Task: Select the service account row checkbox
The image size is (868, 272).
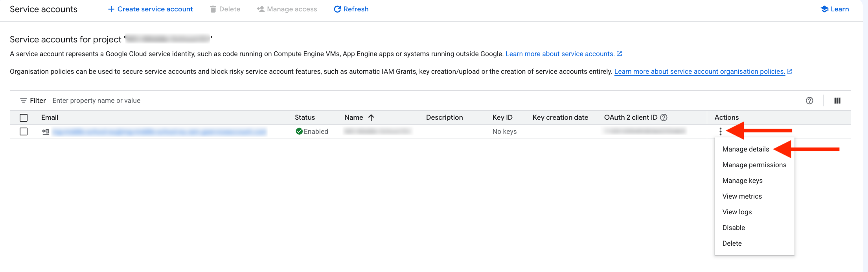Action: (x=24, y=131)
